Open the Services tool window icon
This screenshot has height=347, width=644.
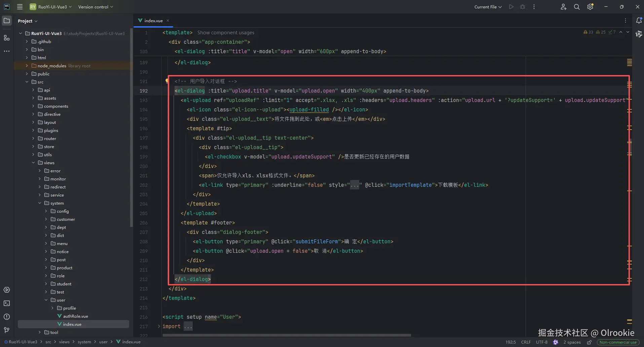pos(7,290)
